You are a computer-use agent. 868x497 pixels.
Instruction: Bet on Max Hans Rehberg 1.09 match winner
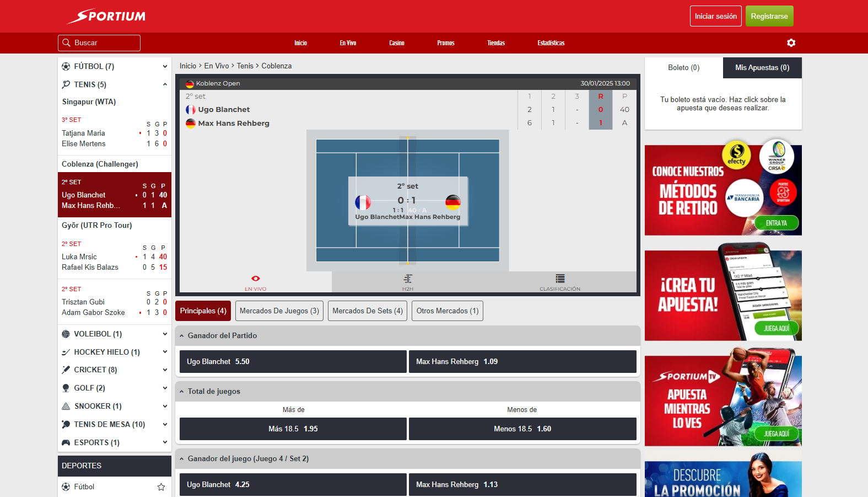(522, 362)
